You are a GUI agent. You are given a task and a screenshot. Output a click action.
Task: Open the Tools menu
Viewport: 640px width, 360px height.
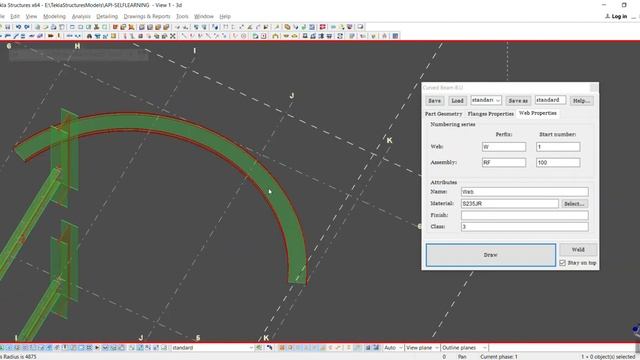pyautogui.click(x=182, y=16)
